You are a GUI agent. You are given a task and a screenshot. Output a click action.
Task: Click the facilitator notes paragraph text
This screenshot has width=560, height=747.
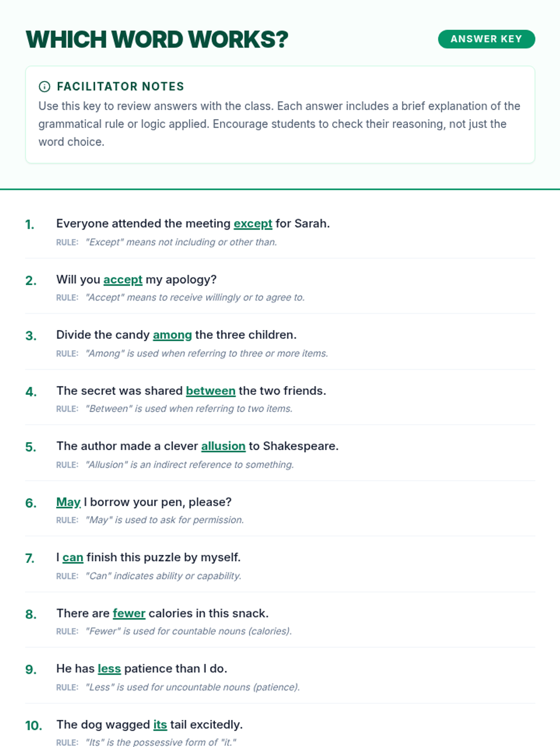[279, 124]
